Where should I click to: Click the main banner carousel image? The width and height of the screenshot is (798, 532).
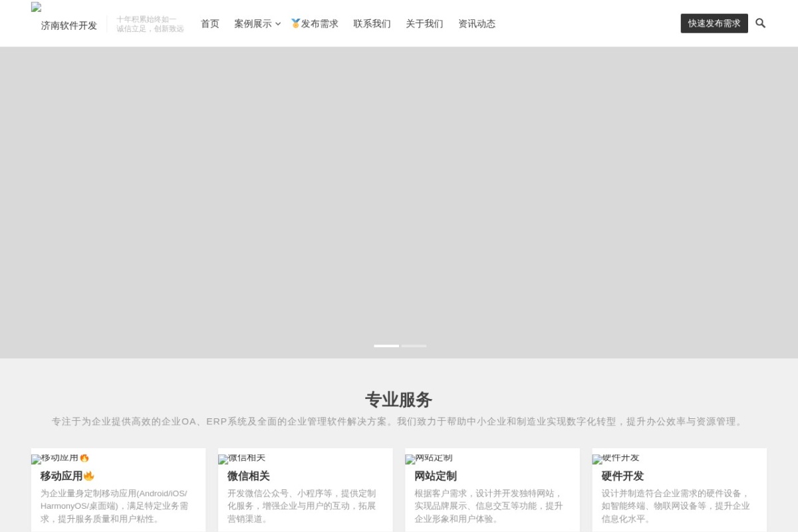pos(399,203)
